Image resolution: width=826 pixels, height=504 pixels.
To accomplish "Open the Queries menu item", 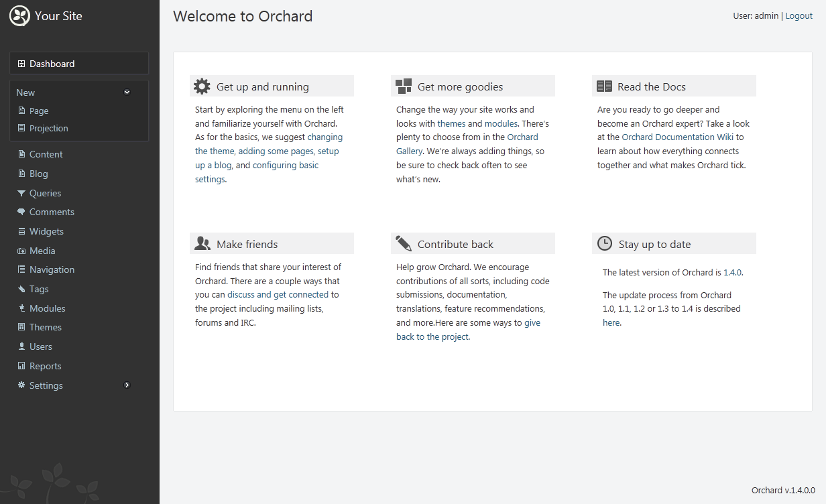I will (45, 193).
